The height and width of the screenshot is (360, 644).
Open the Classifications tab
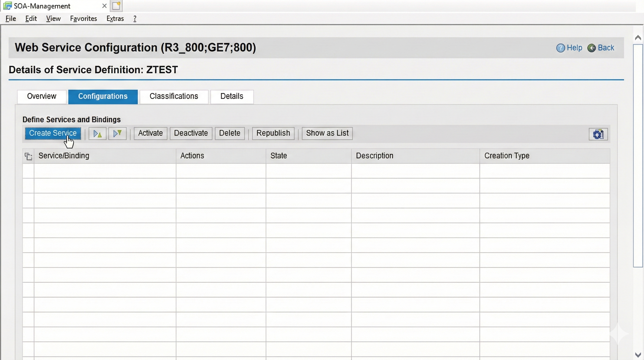click(x=174, y=96)
